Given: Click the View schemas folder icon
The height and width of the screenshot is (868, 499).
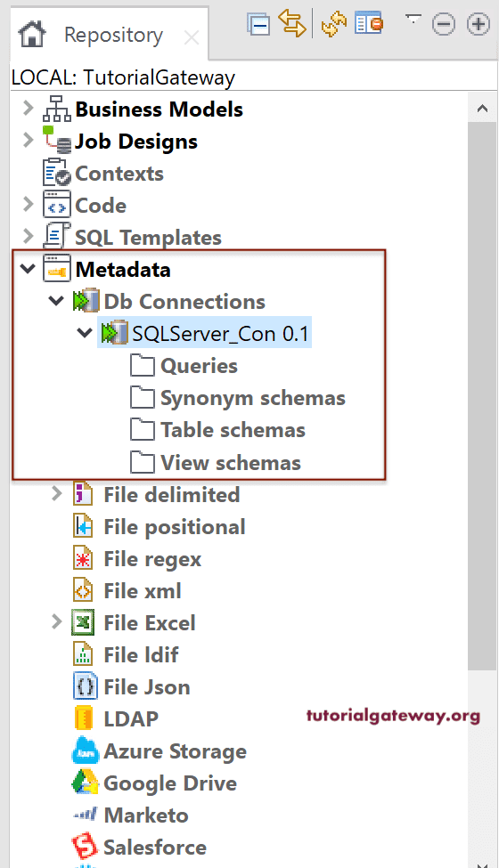Looking at the screenshot, I should [x=143, y=462].
